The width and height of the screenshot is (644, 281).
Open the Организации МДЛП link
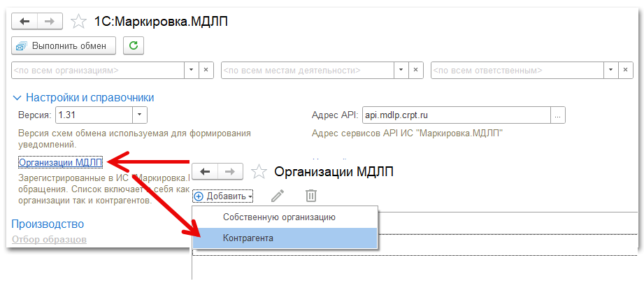click(x=61, y=163)
